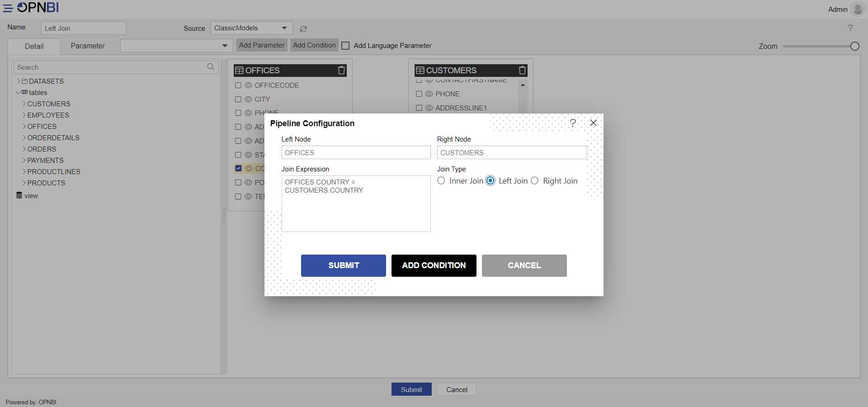The height and width of the screenshot is (407, 868).
Task: Click the Admin user avatar icon
Action: pos(858,9)
